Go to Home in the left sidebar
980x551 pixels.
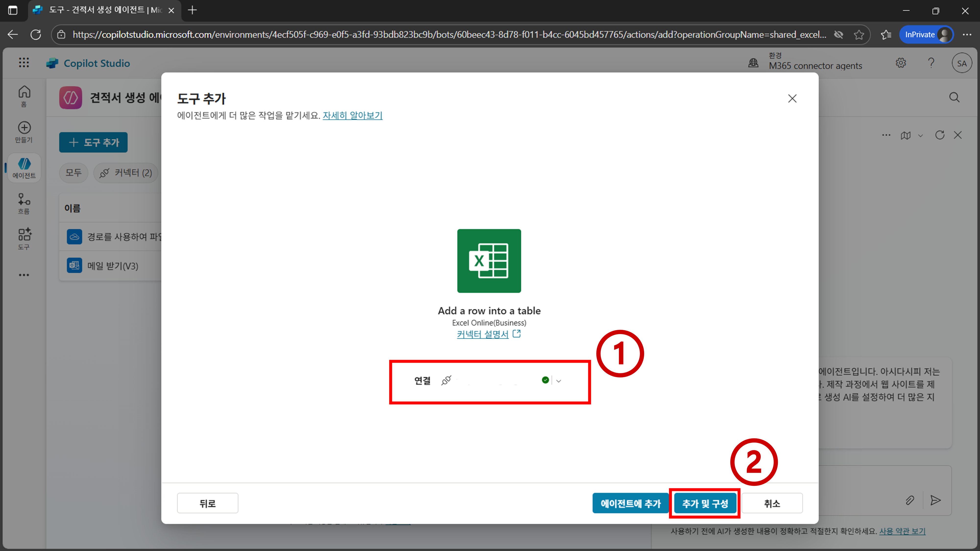[x=24, y=96]
